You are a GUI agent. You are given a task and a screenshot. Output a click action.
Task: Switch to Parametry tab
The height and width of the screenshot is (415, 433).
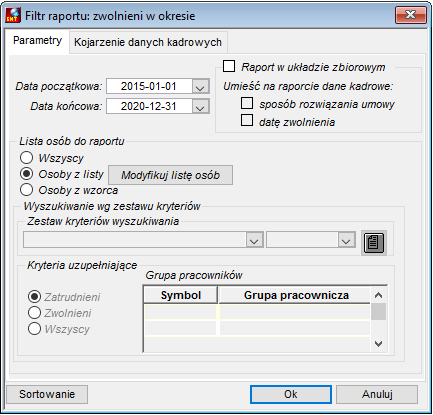(x=37, y=41)
